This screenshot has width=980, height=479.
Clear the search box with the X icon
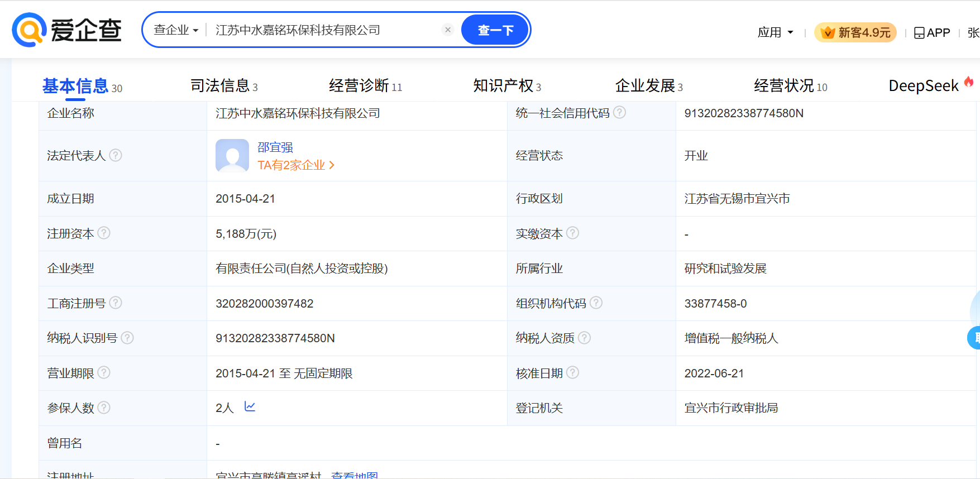[448, 30]
